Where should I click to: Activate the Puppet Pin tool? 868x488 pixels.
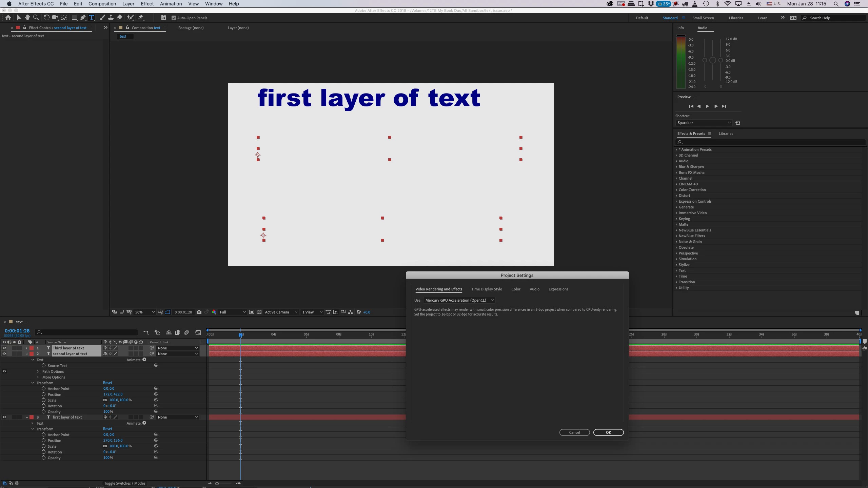[141, 18]
